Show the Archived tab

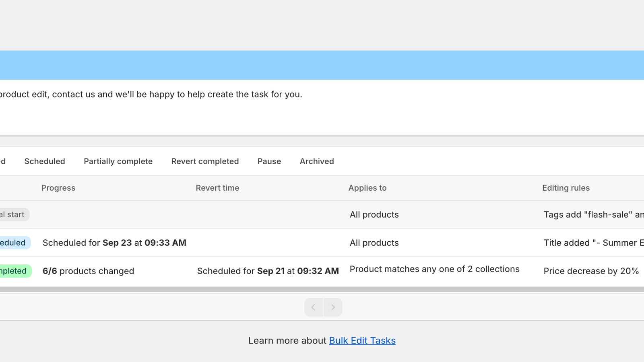(317, 161)
